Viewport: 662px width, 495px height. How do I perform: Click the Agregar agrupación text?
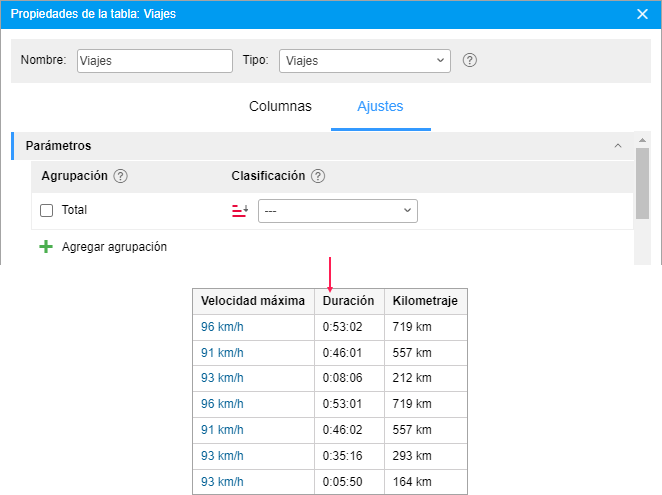(x=114, y=247)
